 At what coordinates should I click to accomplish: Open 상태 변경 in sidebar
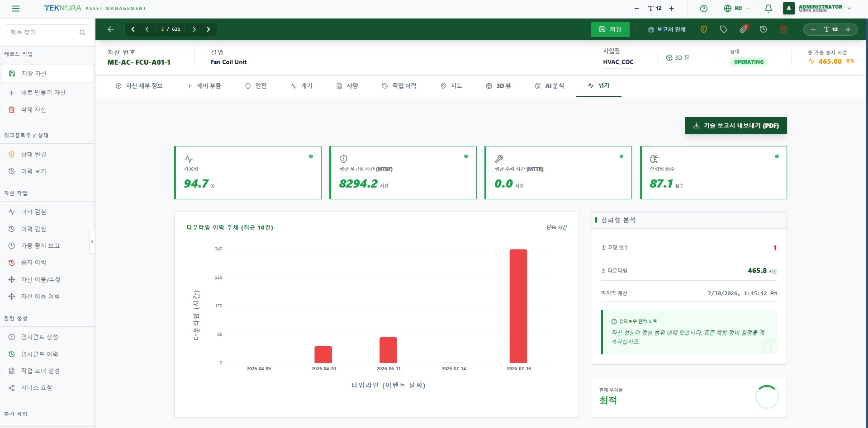(x=47, y=155)
